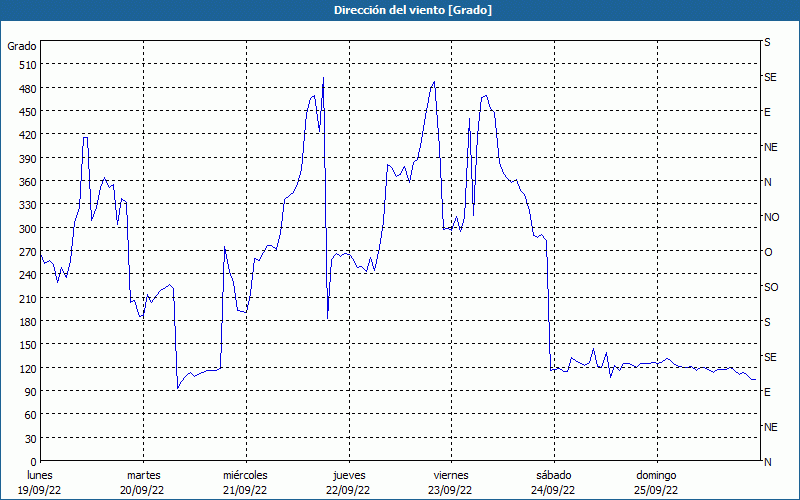Select the 'SO' compass label on the right axis
This screenshot has height=500, width=800.
pyautogui.click(x=771, y=287)
